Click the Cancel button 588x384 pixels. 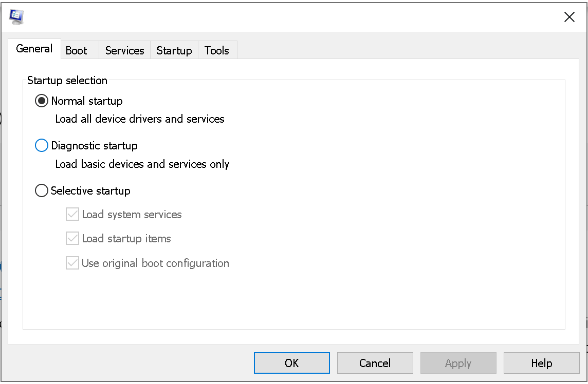pos(375,363)
